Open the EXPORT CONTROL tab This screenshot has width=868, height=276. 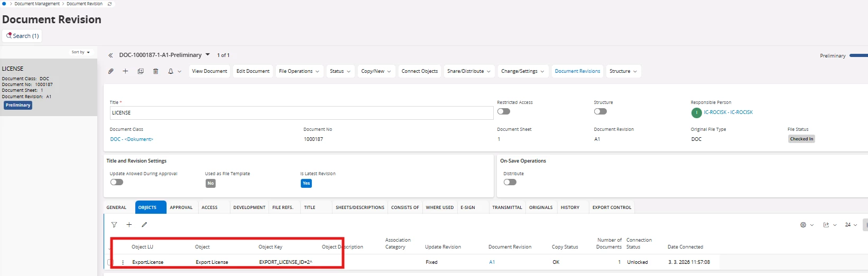coord(612,207)
